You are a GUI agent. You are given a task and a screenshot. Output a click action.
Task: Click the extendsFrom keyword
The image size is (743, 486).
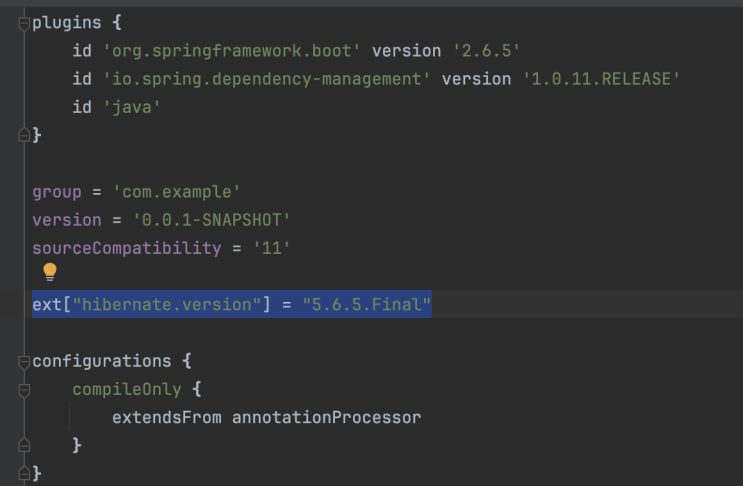[167, 417]
